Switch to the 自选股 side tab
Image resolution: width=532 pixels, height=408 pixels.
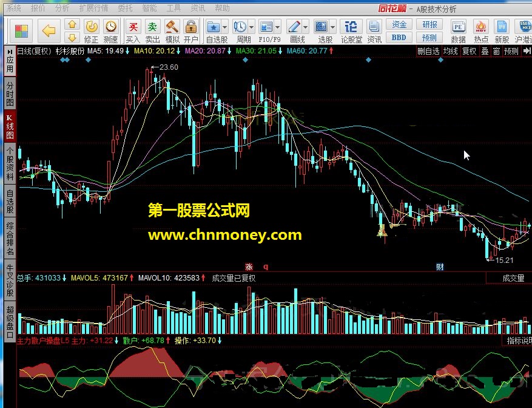click(10, 202)
